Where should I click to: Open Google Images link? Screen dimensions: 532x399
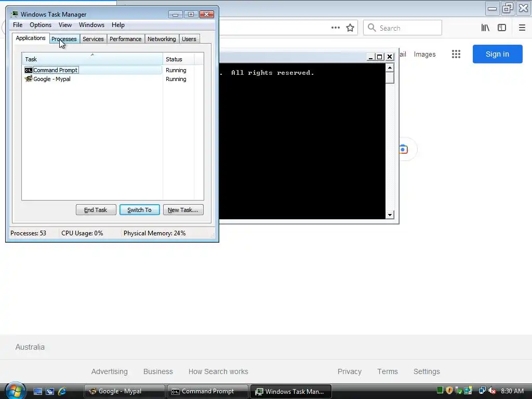tap(424, 54)
